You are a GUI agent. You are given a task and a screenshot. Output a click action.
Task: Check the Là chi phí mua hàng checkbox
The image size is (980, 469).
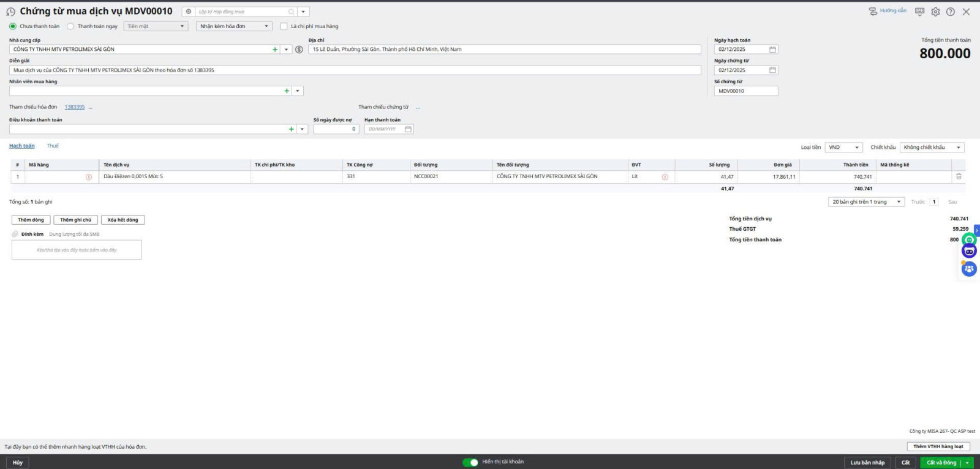coord(284,26)
